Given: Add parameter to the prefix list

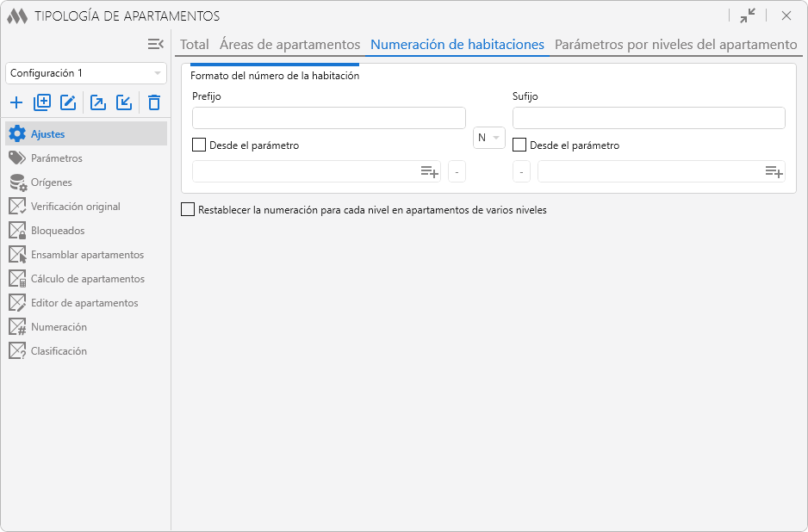Looking at the screenshot, I should 429,172.
